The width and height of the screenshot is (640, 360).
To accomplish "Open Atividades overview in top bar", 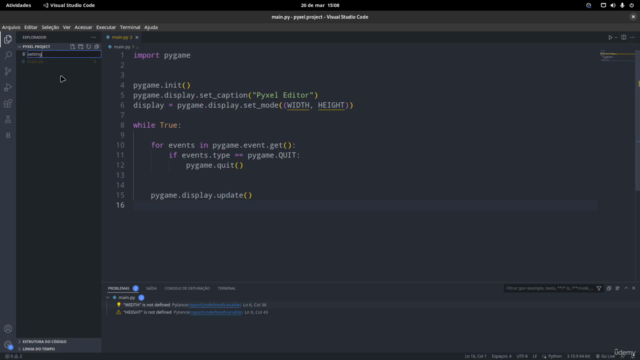I will [x=18, y=5].
